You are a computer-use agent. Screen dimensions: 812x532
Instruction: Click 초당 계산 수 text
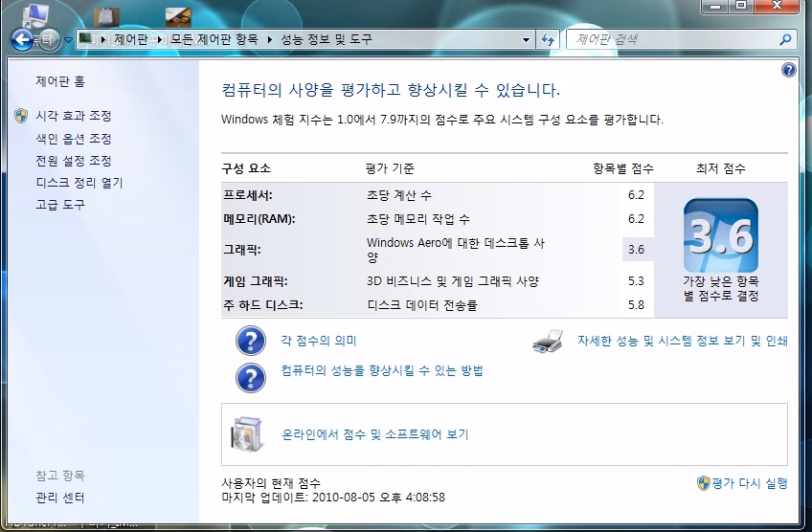399,195
